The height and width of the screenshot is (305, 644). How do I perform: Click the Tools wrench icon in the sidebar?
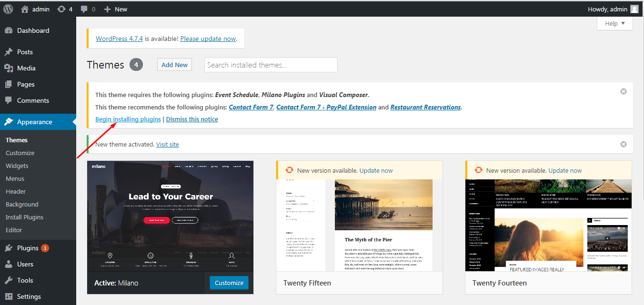click(9, 280)
